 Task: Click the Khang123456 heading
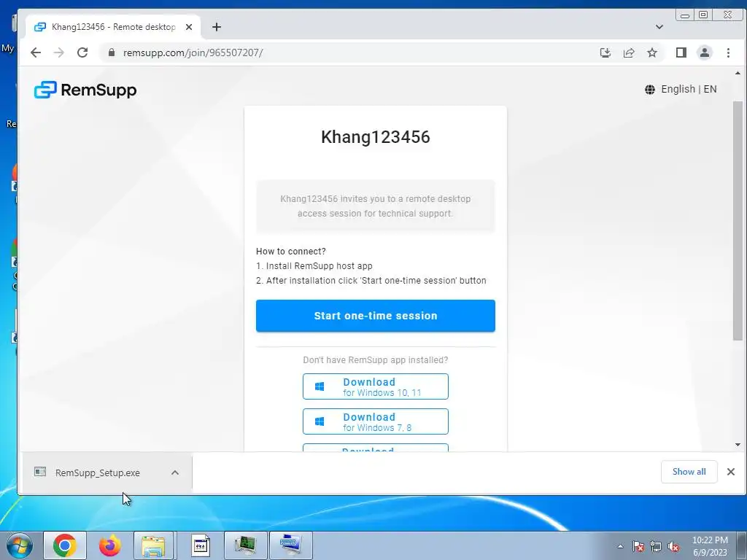tap(376, 137)
